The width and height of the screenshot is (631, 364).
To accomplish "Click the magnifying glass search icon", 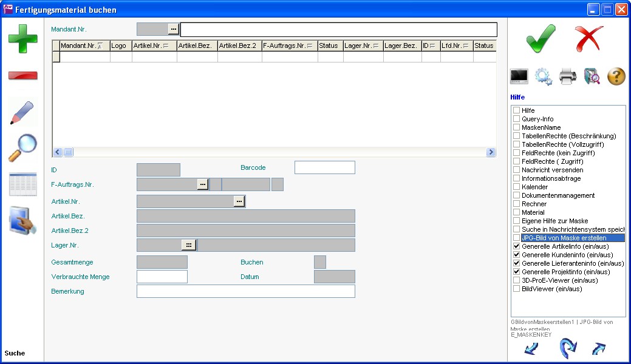I will click(x=22, y=147).
